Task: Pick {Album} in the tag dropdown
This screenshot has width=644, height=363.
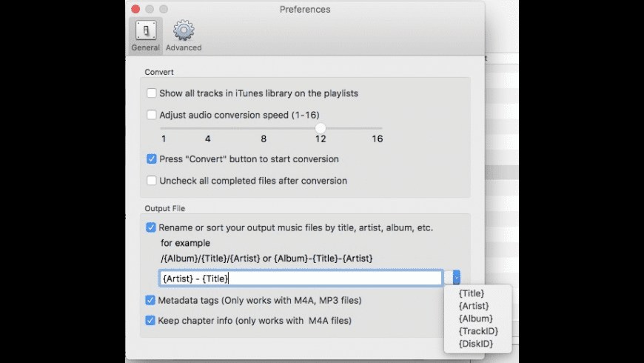Action: click(475, 319)
